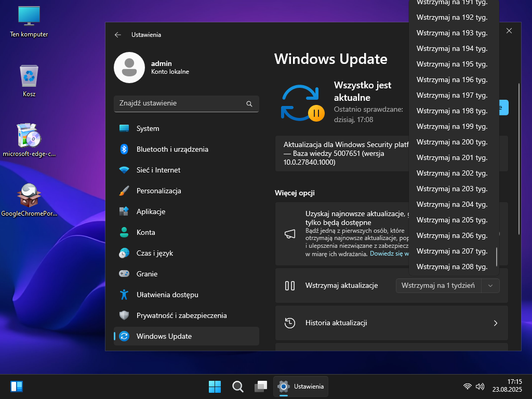Screen dimensions: 532x399
Task: Open Kosz recycle bin on desktop
Action: [x=29, y=76]
